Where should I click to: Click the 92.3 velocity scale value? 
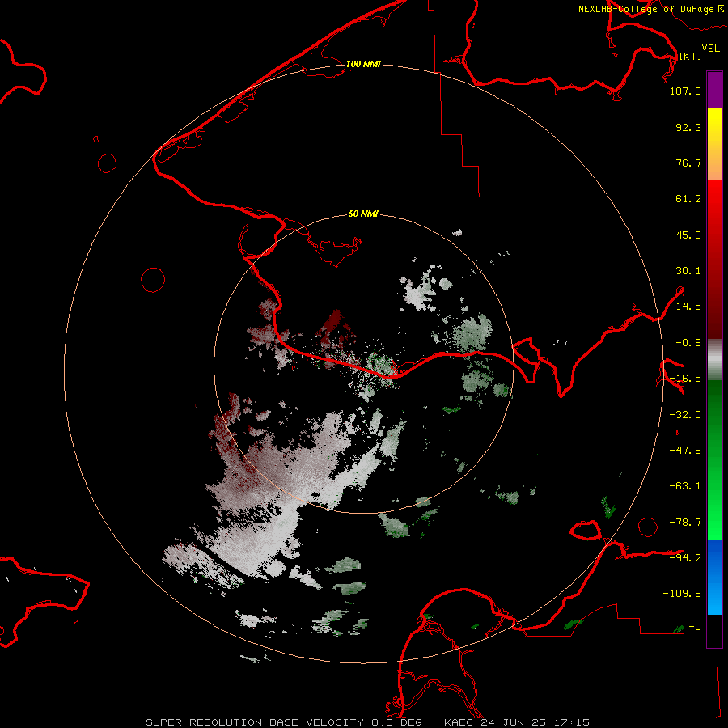click(688, 127)
